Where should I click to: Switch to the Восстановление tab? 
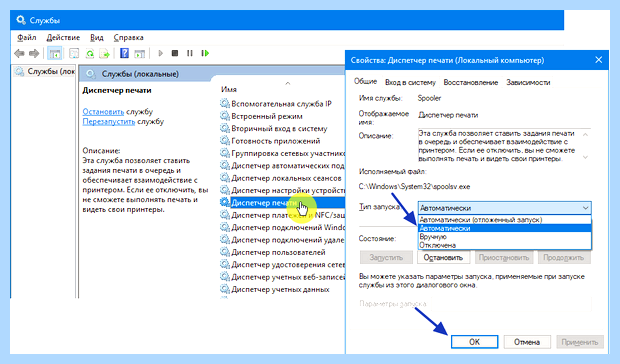click(x=471, y=82)
